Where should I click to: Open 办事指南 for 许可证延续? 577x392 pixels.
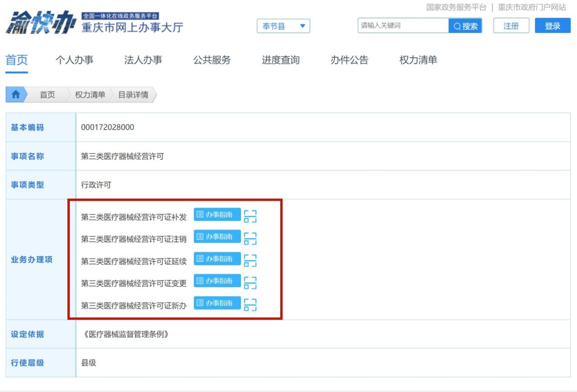pyautogui.click(x=217, y=259)
